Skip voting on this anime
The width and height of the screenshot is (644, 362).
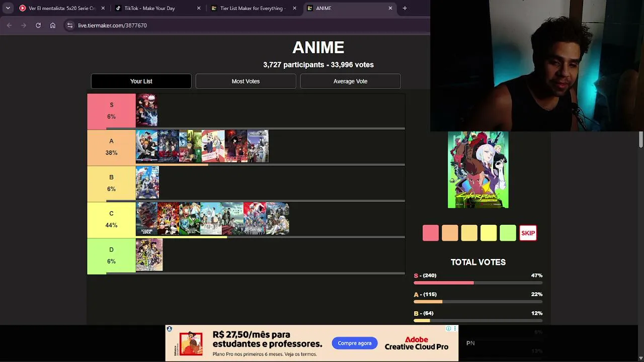528,233
